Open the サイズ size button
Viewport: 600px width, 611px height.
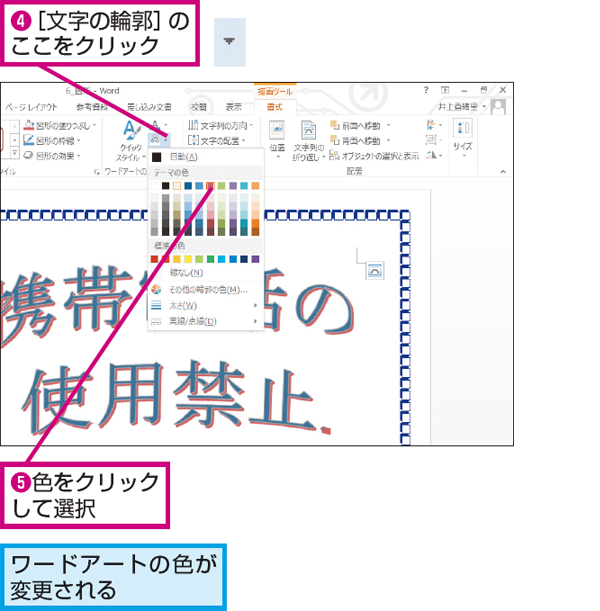(462, 139)
